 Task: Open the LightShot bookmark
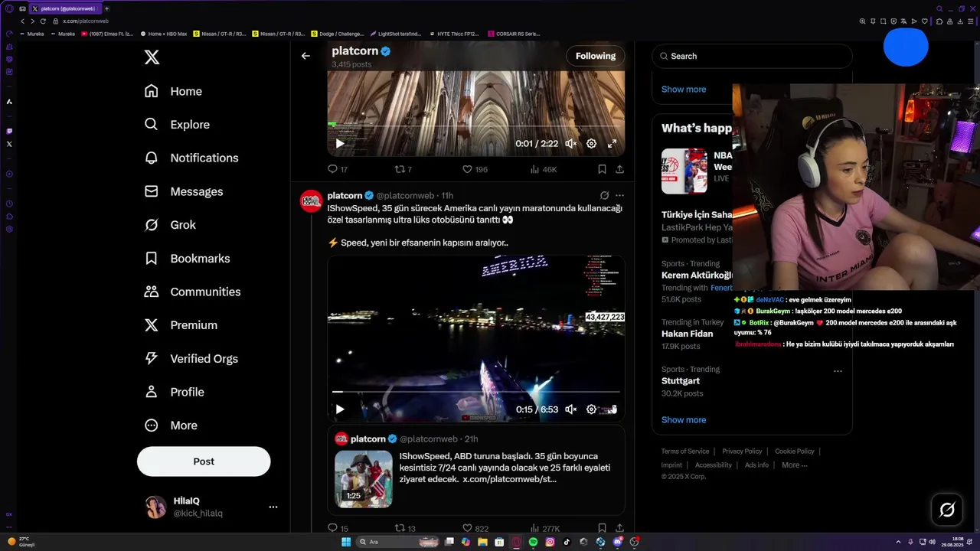click(x=396, y=34)
